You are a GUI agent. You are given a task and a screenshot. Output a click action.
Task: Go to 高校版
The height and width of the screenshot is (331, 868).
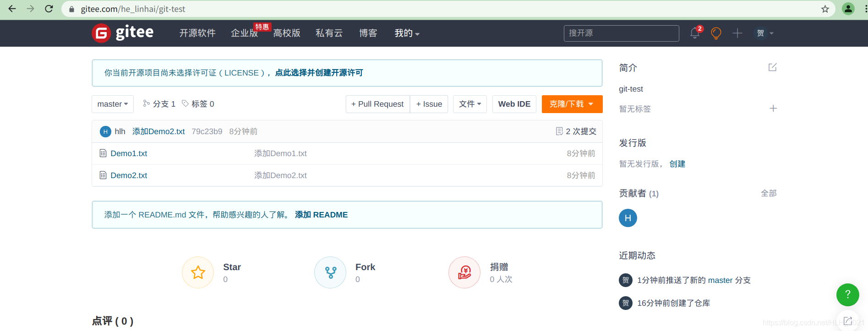pos(287,33)
